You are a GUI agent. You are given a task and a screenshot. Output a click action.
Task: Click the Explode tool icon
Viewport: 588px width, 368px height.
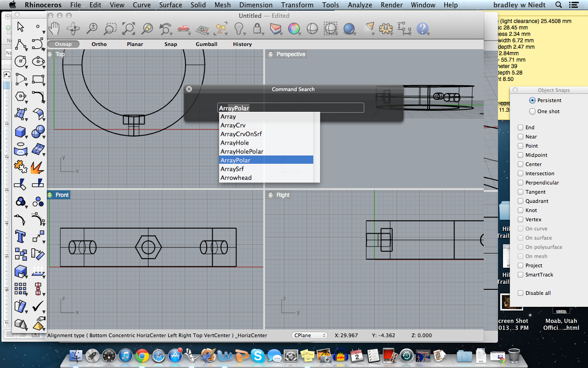pyautogui.click(x=38, y=167)
